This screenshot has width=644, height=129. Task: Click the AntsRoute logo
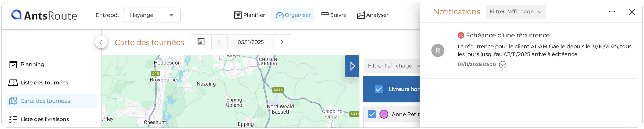click(44, 15)
